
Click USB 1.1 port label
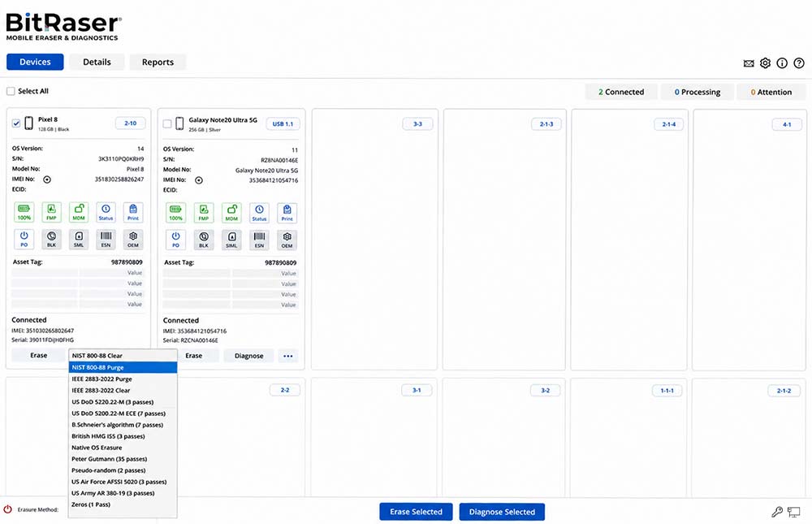point(283,123)
